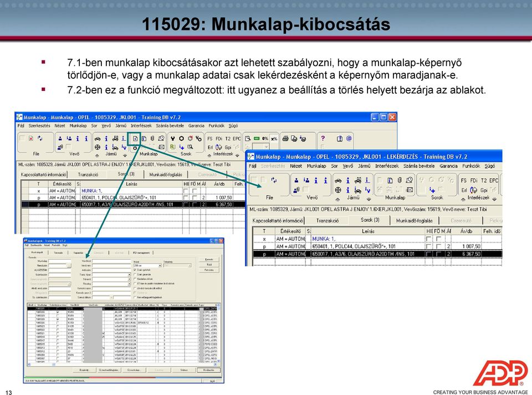The image size is (532, 395).
Task: Click the Státusz button in Munkalapok window
Action: tap(184, 370)
